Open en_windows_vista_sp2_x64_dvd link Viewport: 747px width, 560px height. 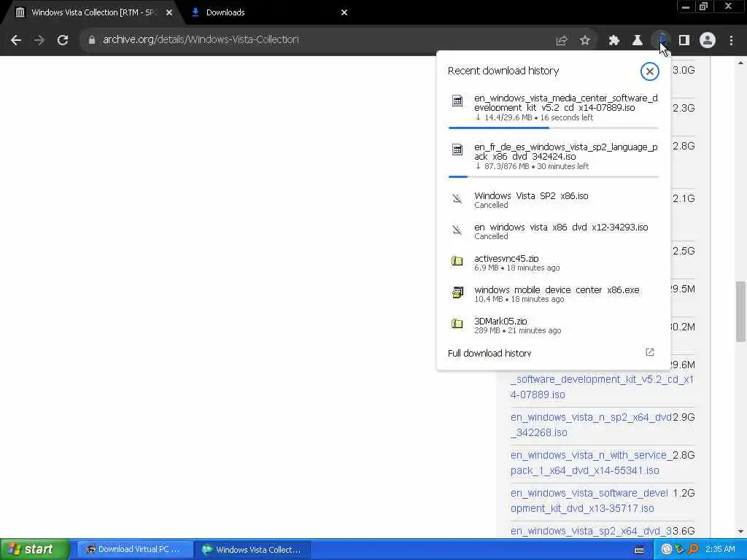click(591, 531)
